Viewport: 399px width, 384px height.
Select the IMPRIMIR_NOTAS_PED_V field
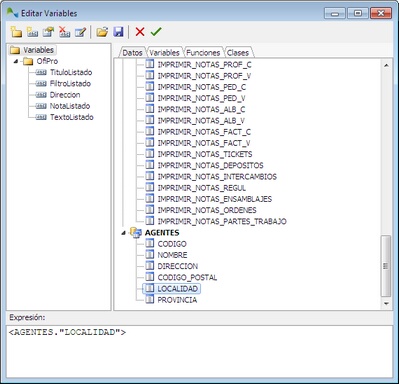click(x=201, y=98)
